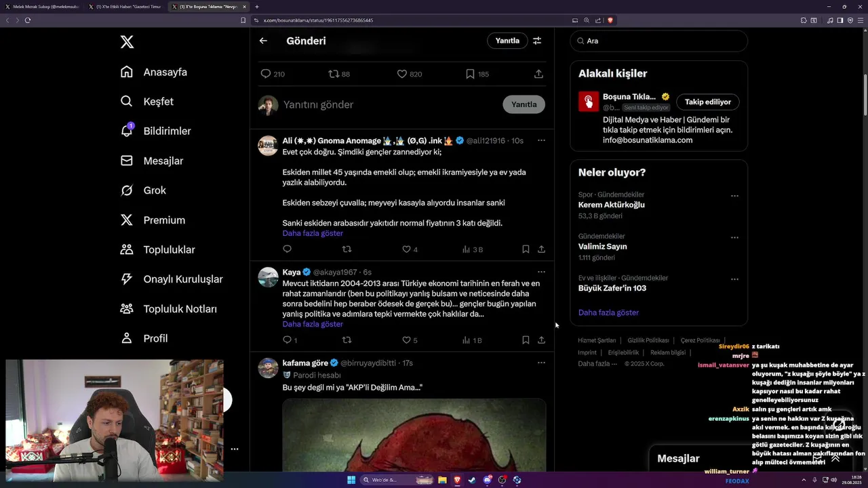Image resolution: width=868 pixels, height=488 pixels.
Task: Expand Kaya's reply with Daha fazla göster
Action: pos(313,324)
